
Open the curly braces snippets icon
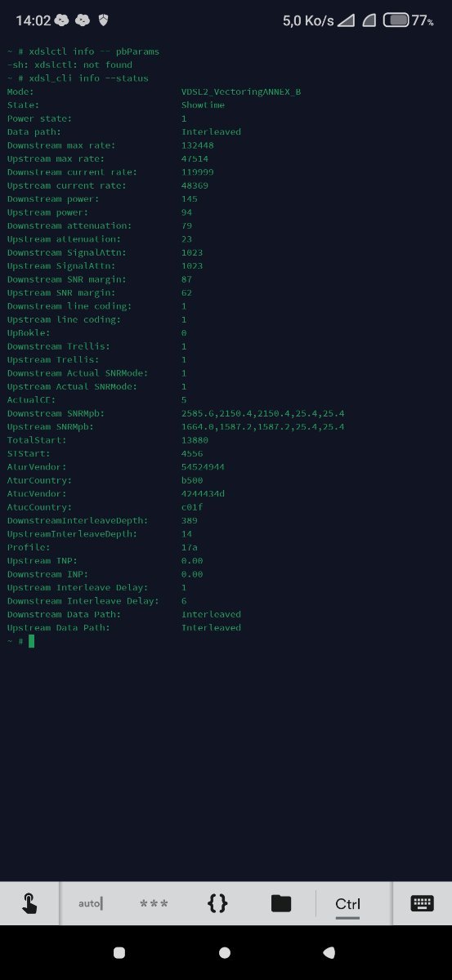pos(217,903)
